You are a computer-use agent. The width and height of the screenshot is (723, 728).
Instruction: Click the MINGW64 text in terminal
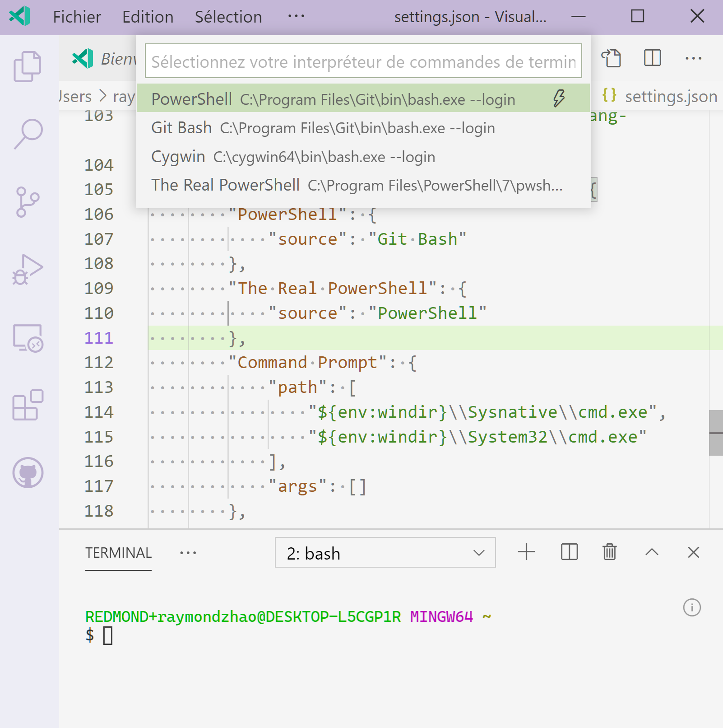pyautogui.click(x=441, y=616)
